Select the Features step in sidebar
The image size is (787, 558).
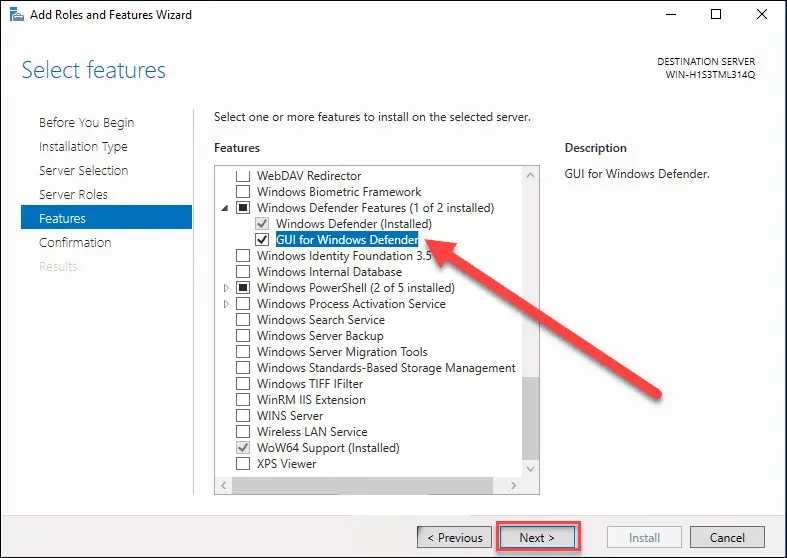[x=106, y=218]
